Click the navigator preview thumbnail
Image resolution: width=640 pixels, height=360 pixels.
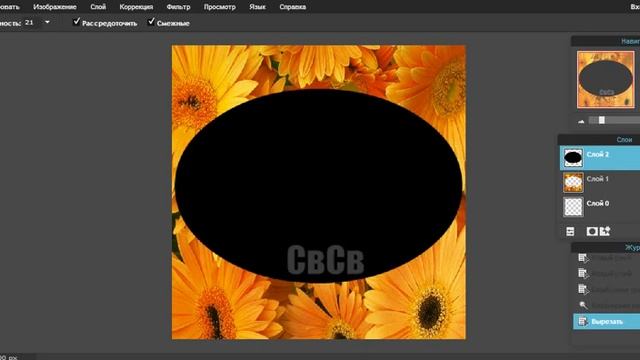click(606, 80)
